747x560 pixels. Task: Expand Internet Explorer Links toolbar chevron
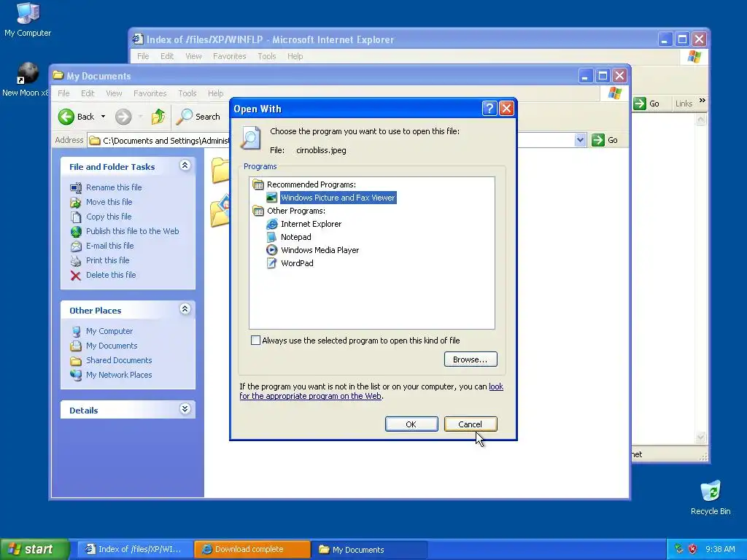click(703, 101)
